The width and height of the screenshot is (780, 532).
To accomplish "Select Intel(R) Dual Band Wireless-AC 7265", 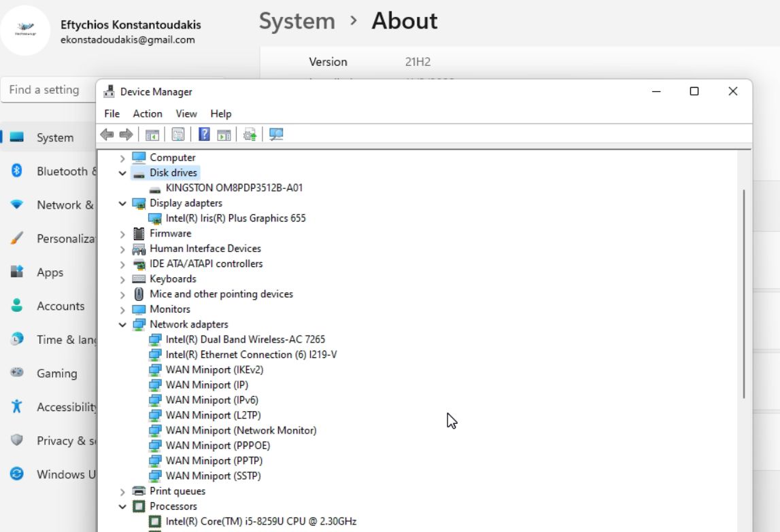I will pos(250,340).
